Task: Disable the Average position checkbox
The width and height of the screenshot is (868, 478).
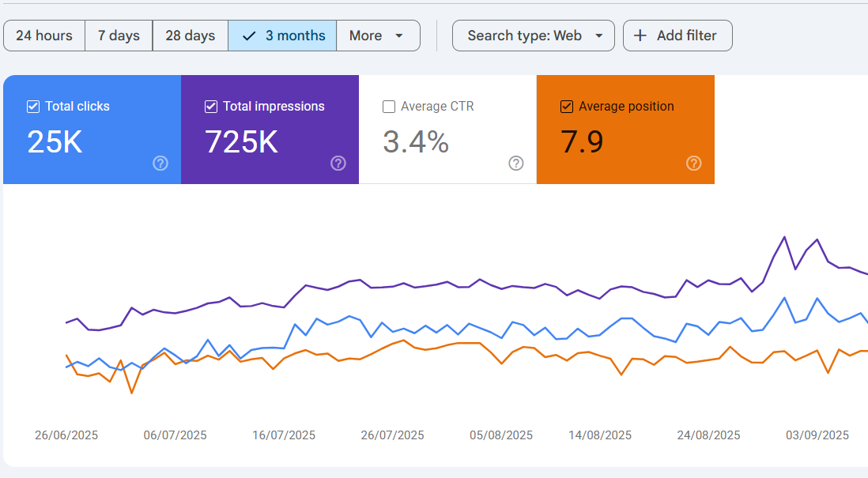Action: tap(567, 107)
